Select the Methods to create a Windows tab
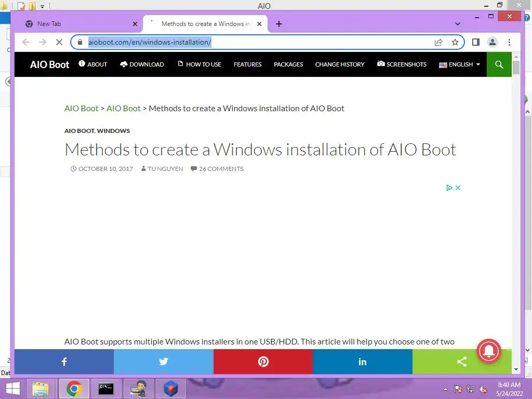 [205, 24]
